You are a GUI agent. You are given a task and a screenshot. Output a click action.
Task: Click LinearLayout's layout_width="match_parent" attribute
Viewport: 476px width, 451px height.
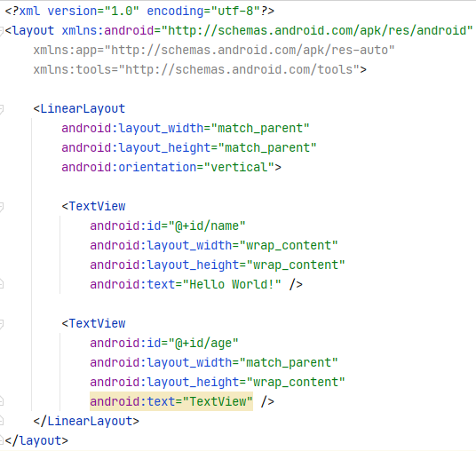186,129
